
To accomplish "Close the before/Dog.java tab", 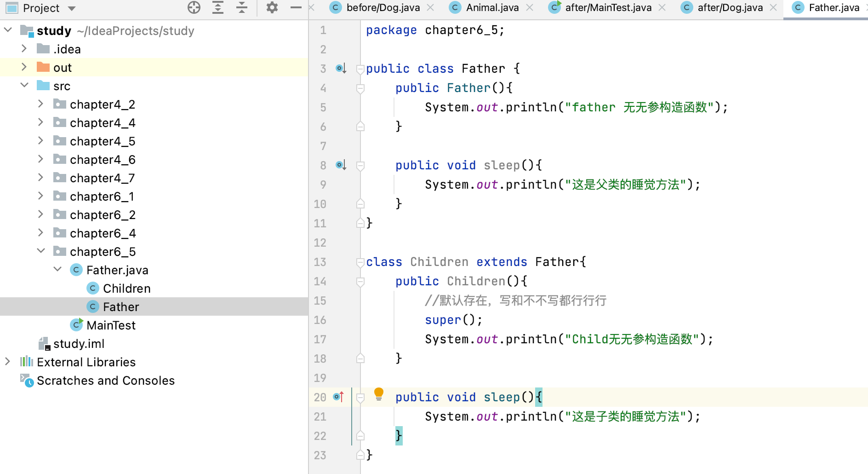I will (x=430, y=7).
